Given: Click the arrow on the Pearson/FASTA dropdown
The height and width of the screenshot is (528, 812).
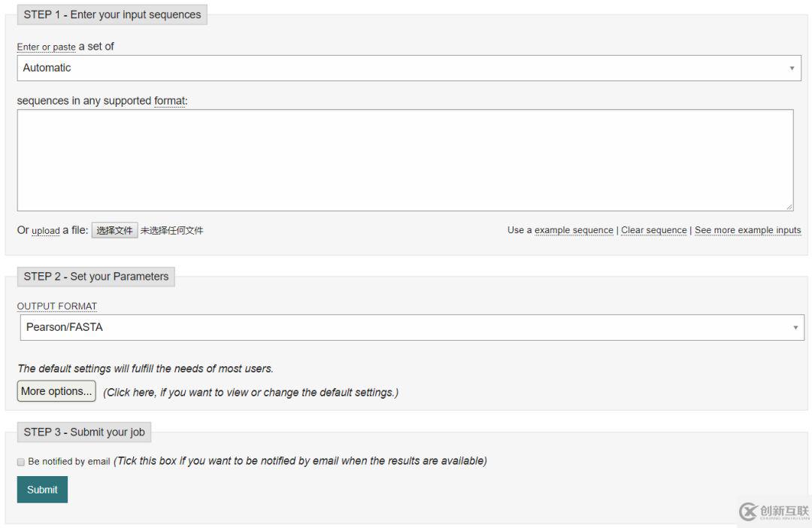Looking at the screenshot, I should point(795,327).
